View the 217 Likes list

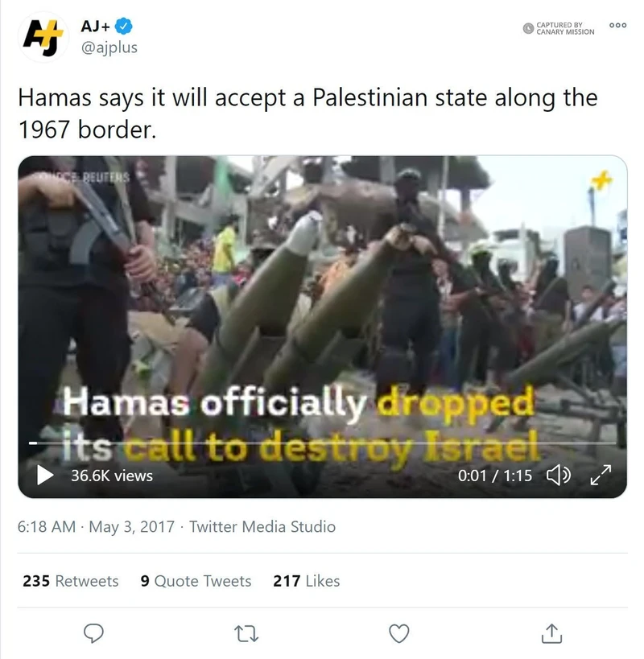(x=307, y=581)
